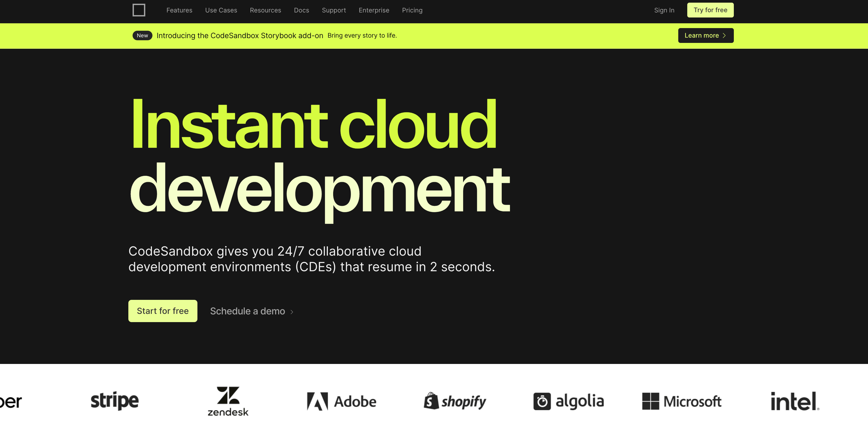The width and height of the screenshot is (868, 436).
Task: Click the Learn more banner button
Action: coord(706,35)
